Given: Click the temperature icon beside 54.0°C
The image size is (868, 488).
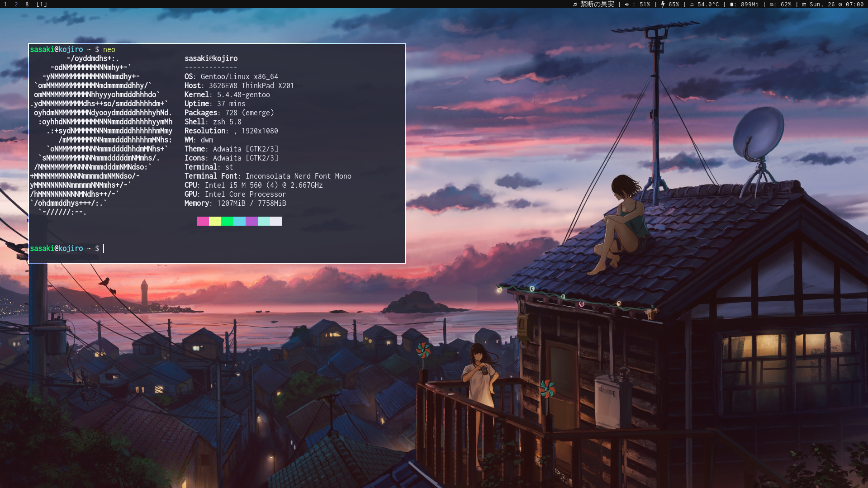Looking at the screenshot, I should pos(692,5).
